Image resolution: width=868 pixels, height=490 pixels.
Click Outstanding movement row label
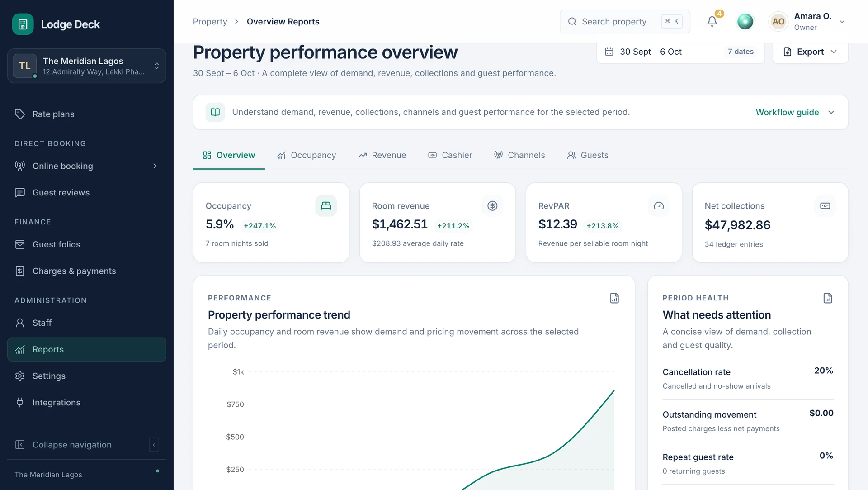click(x=709, y=414)
